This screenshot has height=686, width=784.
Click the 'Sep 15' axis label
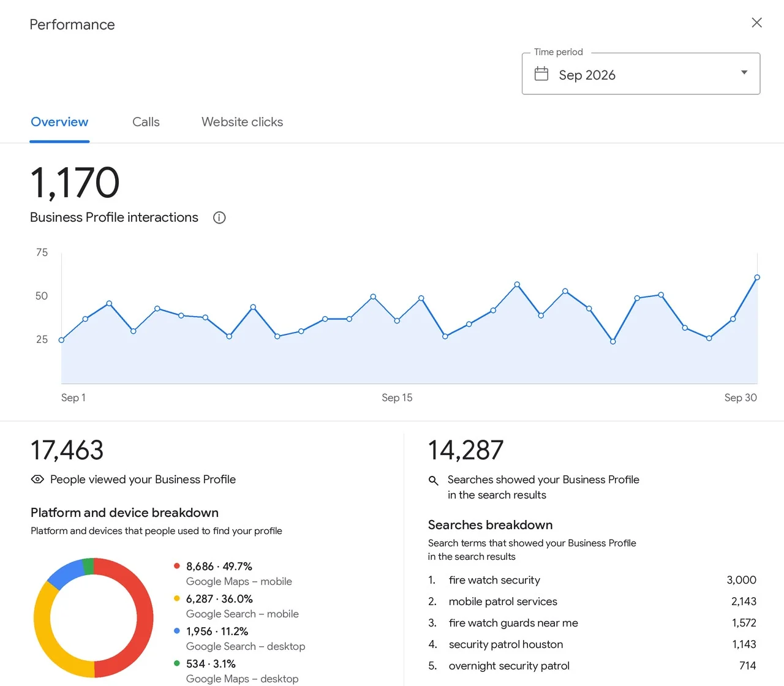(397, 398)
